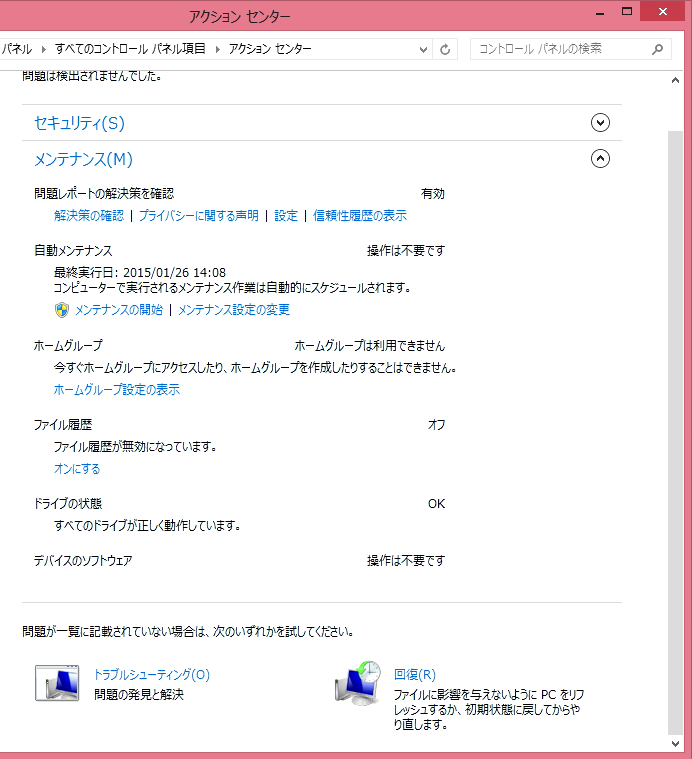Image resolution: width=692 pixels, height=759 pixels.
Task: Click the トラブルシューティング computer icon
Action: [57, 683]
